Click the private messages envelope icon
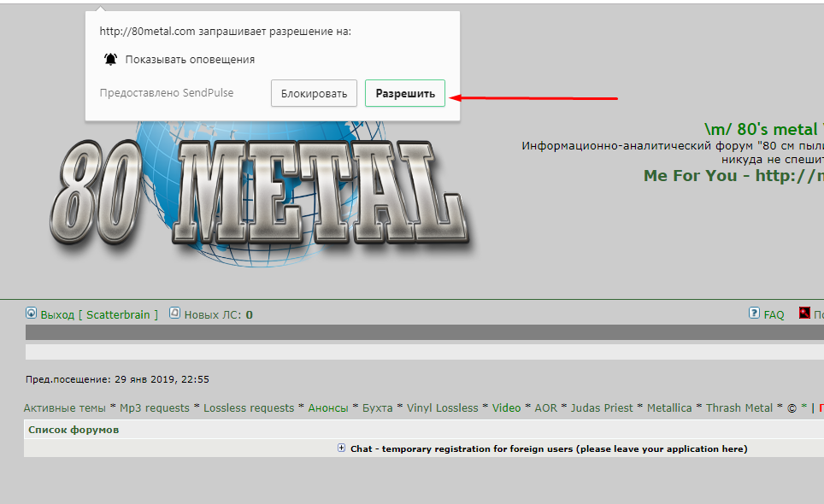824x504 pixels. [x=174, y=313]
